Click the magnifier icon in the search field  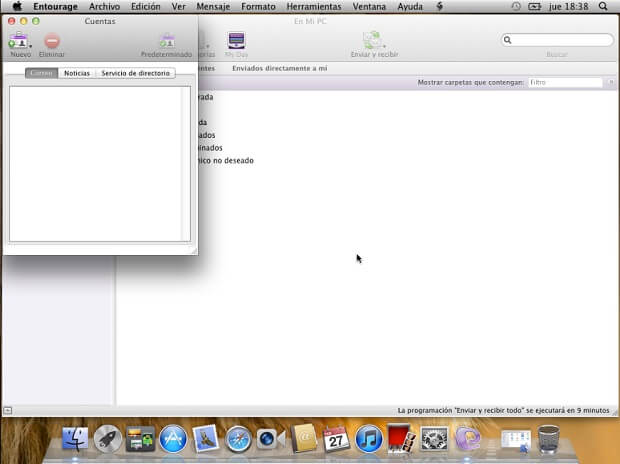(508, 40)
